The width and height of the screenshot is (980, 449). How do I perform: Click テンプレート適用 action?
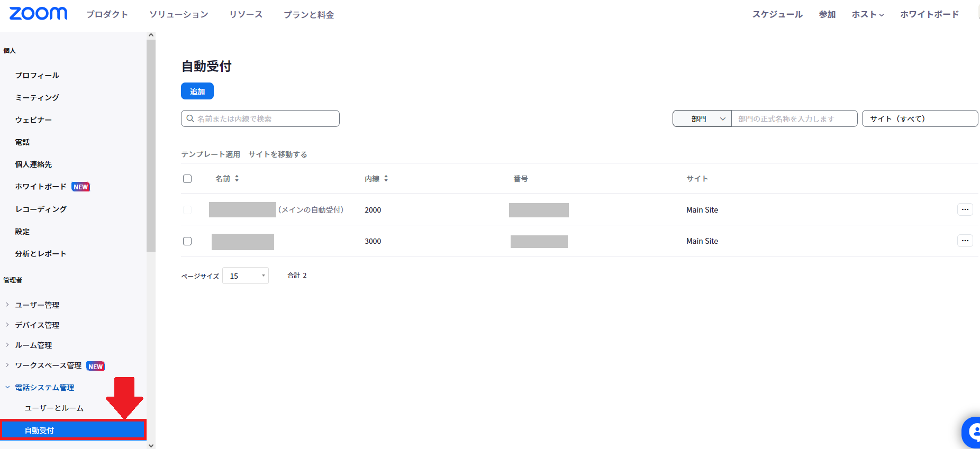[211, 154]
